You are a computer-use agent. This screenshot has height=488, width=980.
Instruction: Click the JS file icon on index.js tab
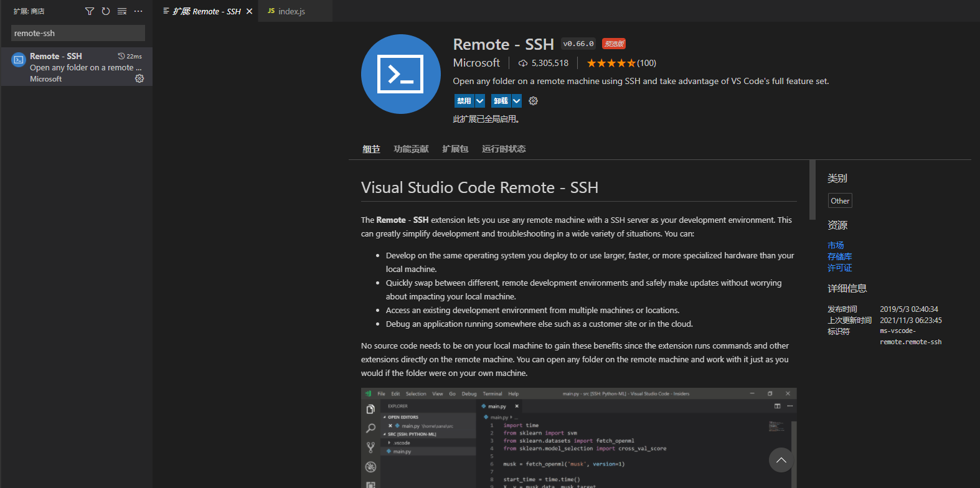(x=271, y=11)
